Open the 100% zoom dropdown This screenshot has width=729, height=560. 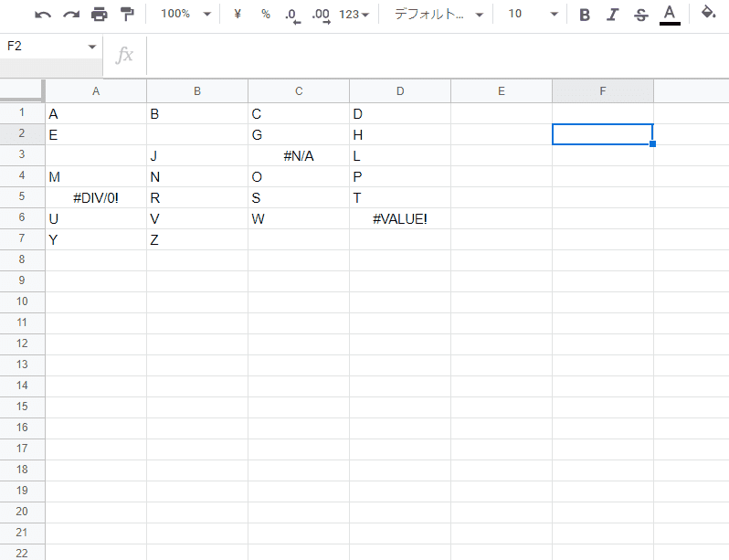coord(185,14)
